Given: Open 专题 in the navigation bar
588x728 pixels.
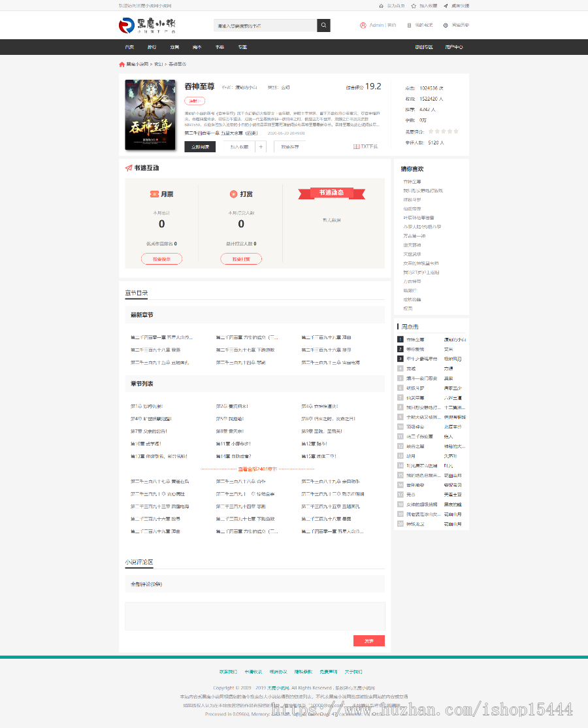Looking at the screenshot, I should point(242,47).
